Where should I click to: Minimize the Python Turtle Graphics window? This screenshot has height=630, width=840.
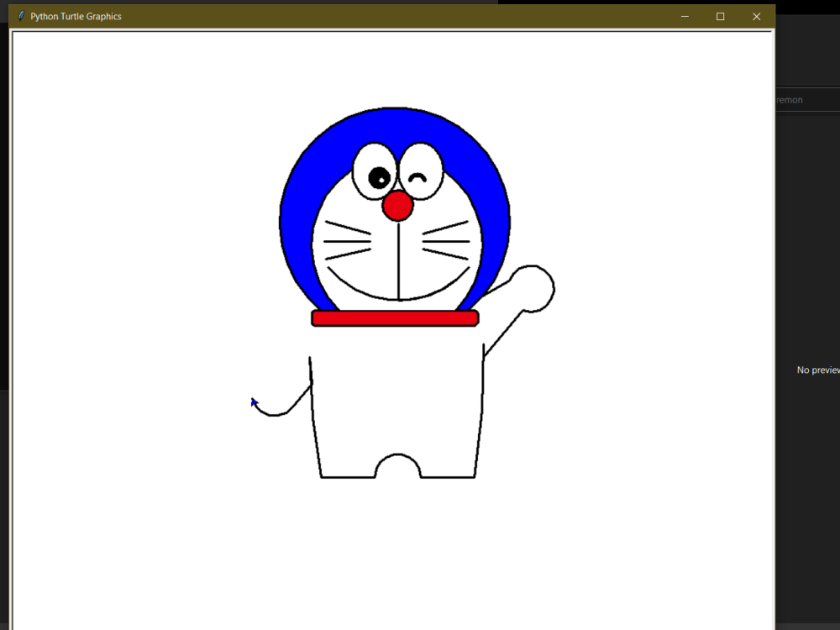pos(685,17)
